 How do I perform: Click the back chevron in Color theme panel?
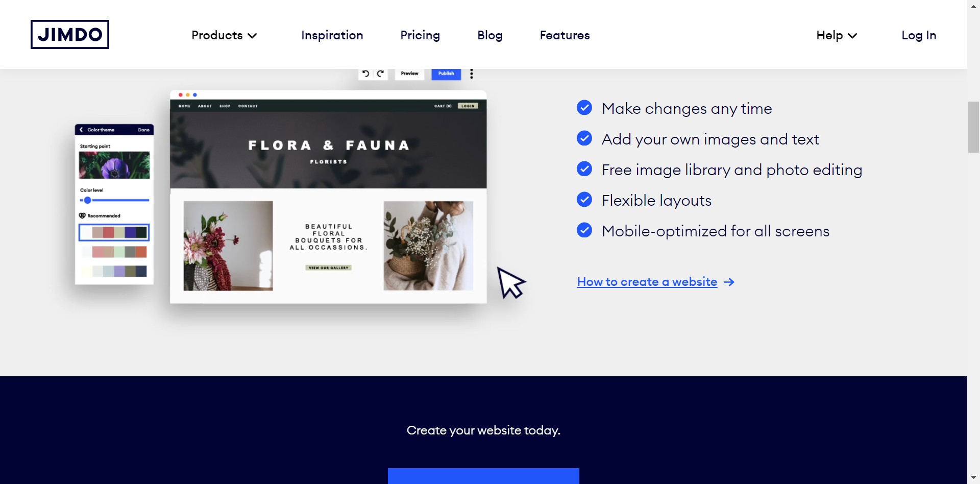point(81,130)
